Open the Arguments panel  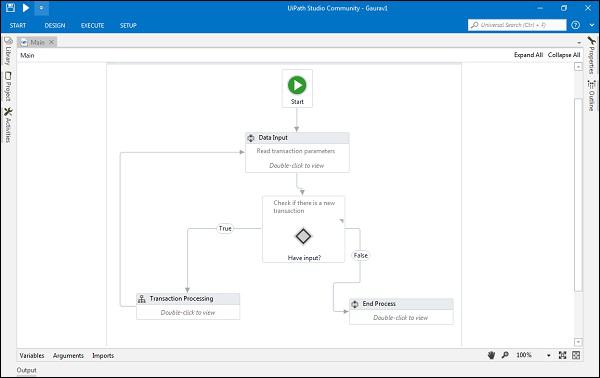pyautogui.click(x=68, y=355)
